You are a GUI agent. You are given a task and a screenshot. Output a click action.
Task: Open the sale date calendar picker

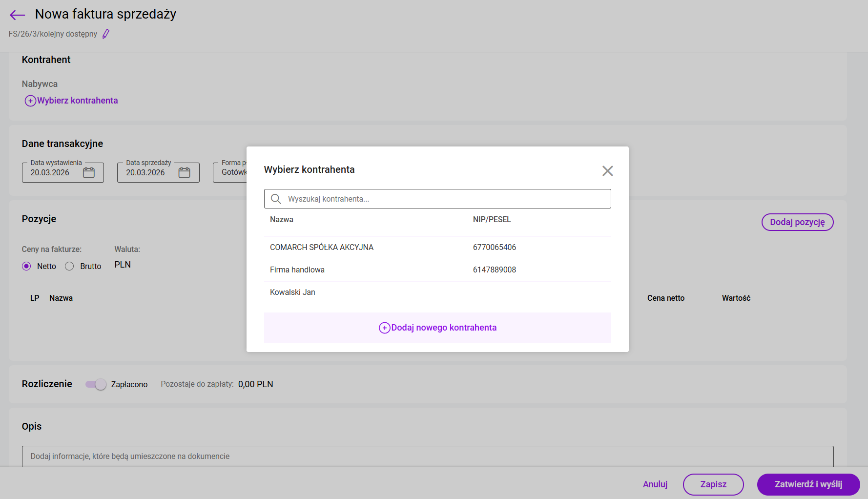pyautogui.click(x=184, y=172)
